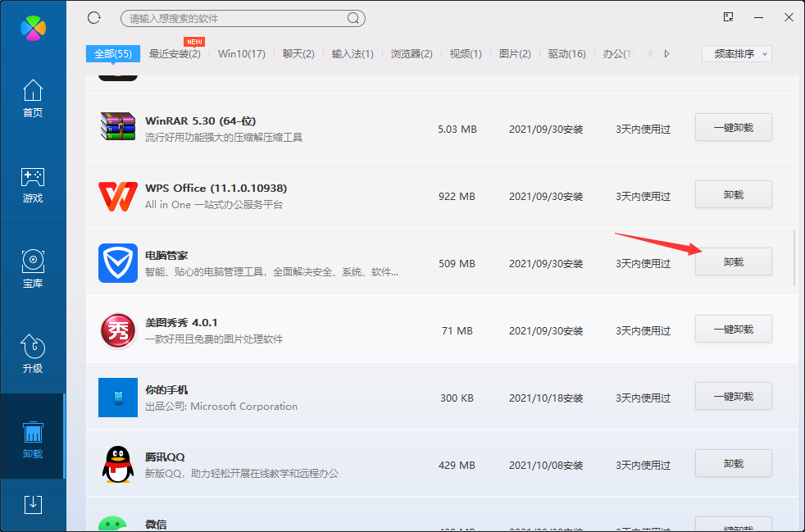The width and height of the screenshot is (805, 532).
Task: Open the 输入法(1) tab
Action: click(352, 54)
